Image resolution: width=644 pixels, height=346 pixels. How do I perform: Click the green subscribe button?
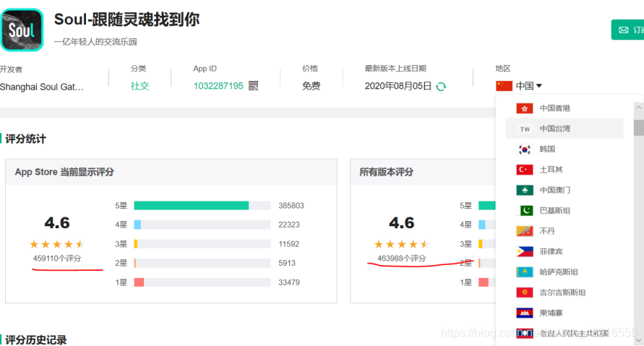[x=627, y=30]
